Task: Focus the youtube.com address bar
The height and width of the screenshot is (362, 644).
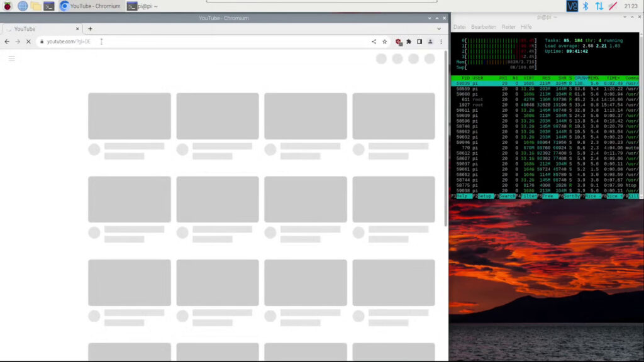Action: [x=206, y=41]
